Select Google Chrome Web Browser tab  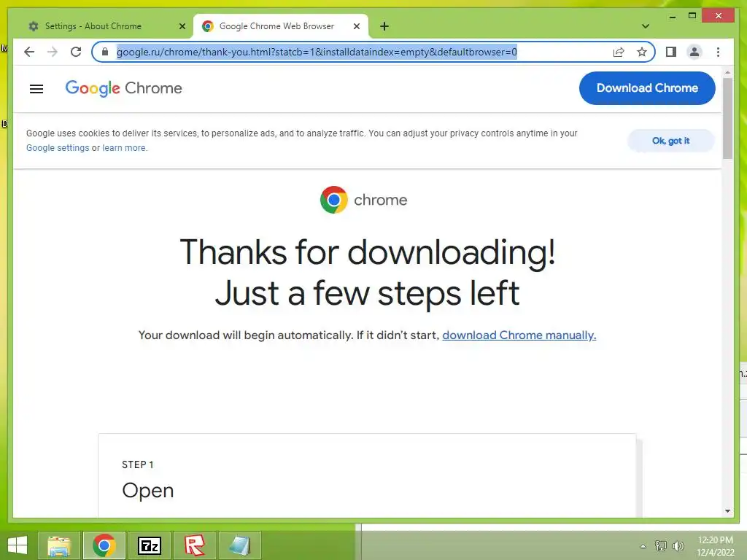tap(280, 26)
